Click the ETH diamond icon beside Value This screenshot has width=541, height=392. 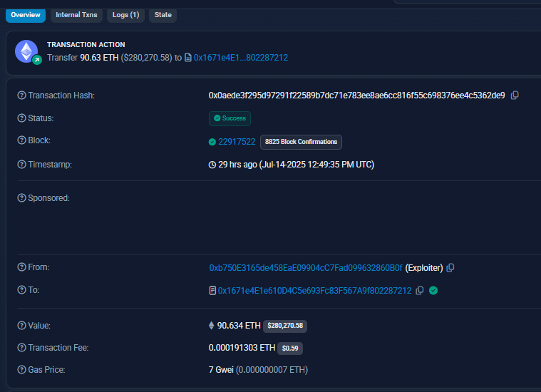pos(212,326)
